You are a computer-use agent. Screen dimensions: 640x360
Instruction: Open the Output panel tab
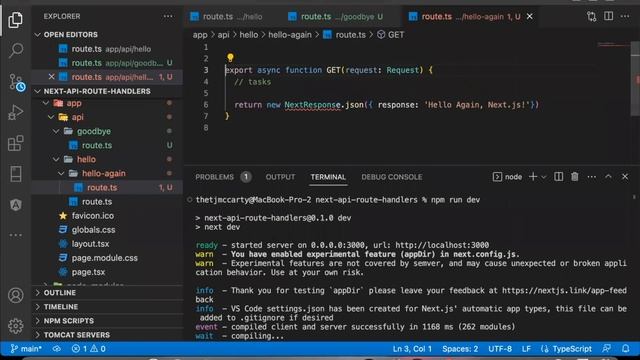coord(280,177)
